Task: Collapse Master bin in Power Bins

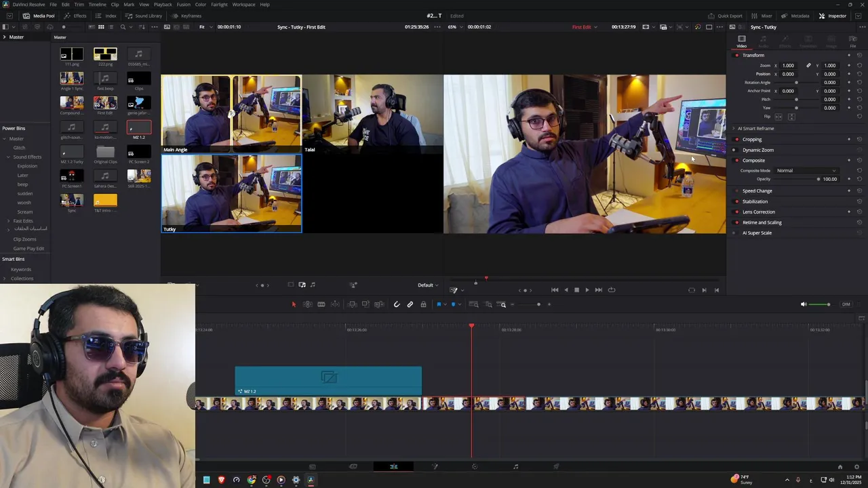Action: coord(4,139)
